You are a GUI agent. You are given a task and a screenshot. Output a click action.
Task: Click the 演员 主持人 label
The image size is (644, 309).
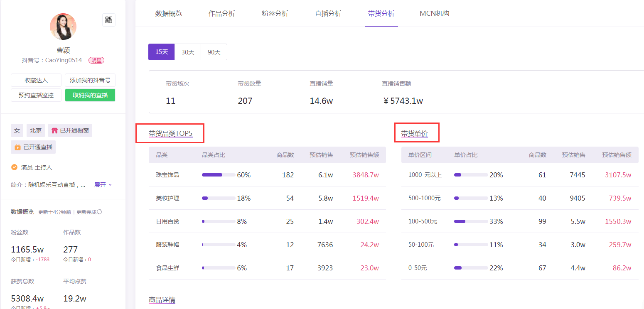click(37, 167)
